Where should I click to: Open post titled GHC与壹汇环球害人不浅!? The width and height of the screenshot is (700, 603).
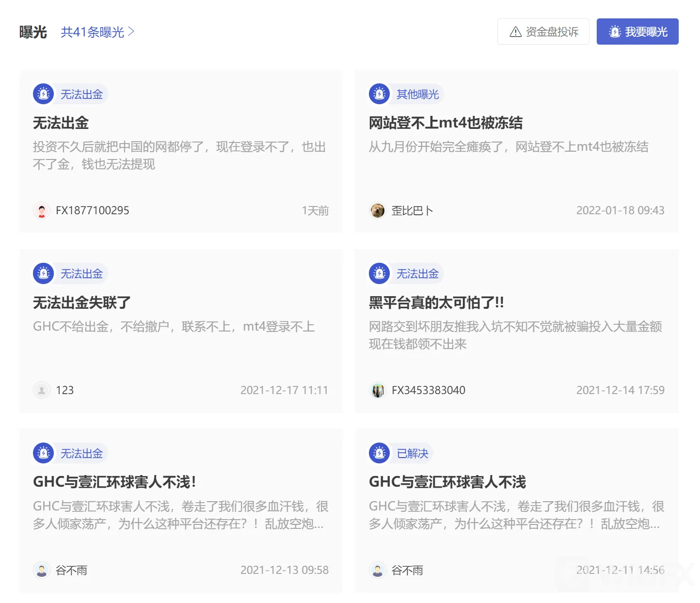pos(114,482)
